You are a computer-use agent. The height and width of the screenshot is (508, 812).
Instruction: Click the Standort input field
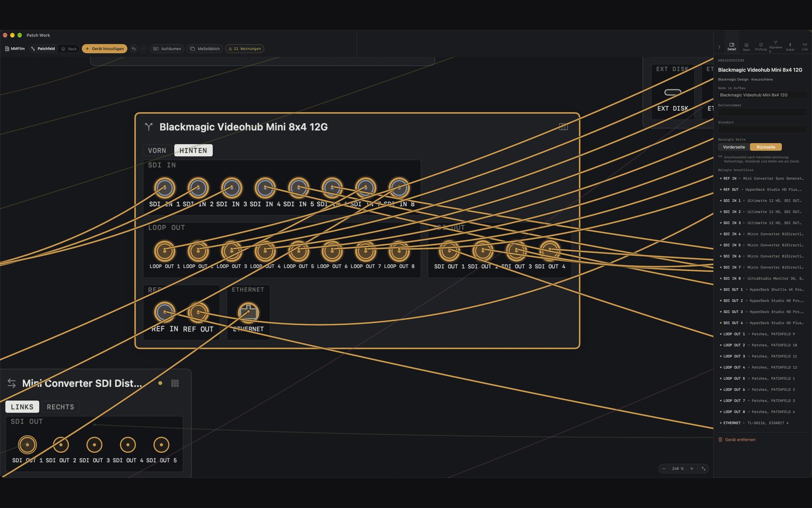click(762, 129)
